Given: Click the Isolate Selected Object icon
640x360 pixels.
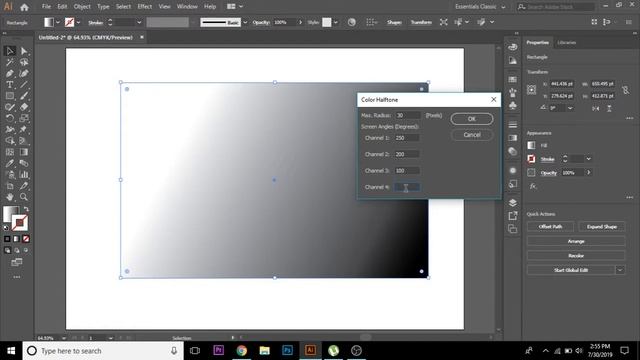Looking at the screenshot, I should click(x=444, y=22).
